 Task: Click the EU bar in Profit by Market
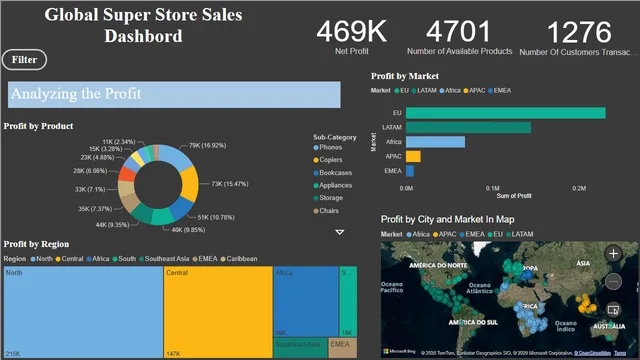(x=506, y=113)
